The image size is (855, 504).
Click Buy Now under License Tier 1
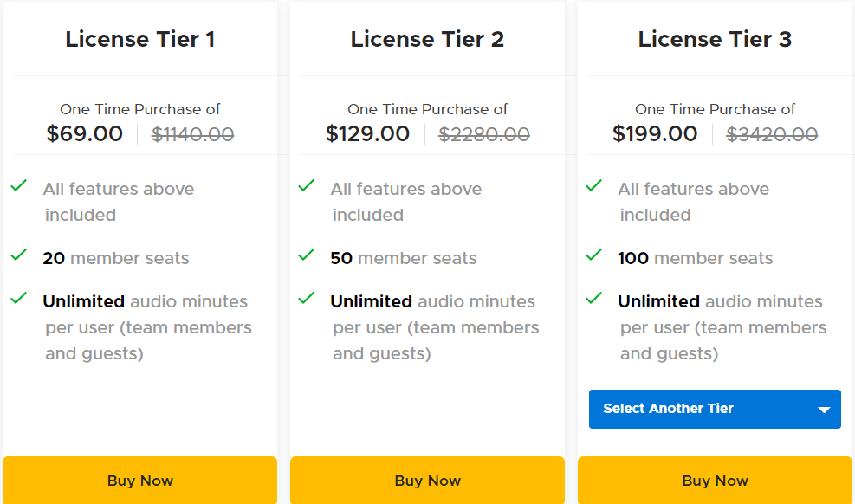pyautogui.click(x=139, y=480)
